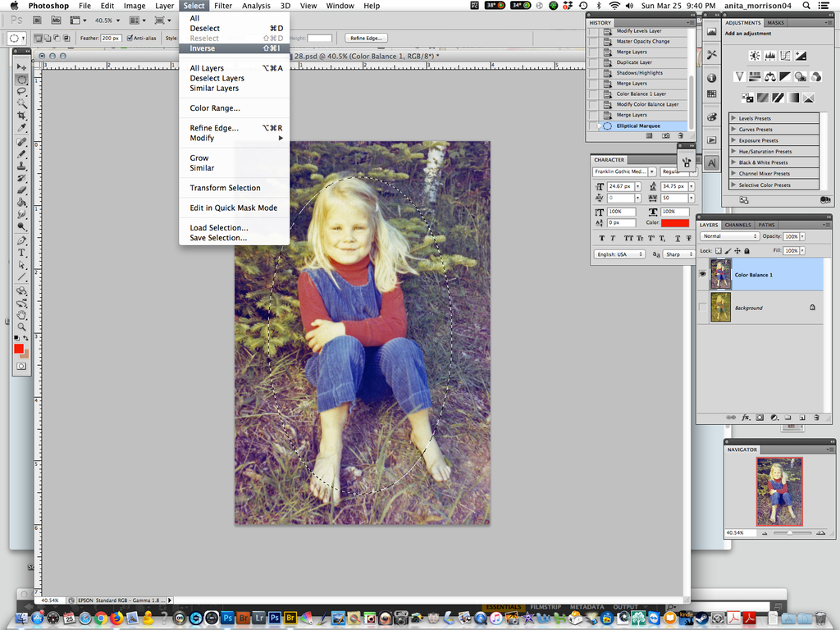Screen dimensions: 840x630
Task: Switch to the Channels tab
Action: [737, 226]
